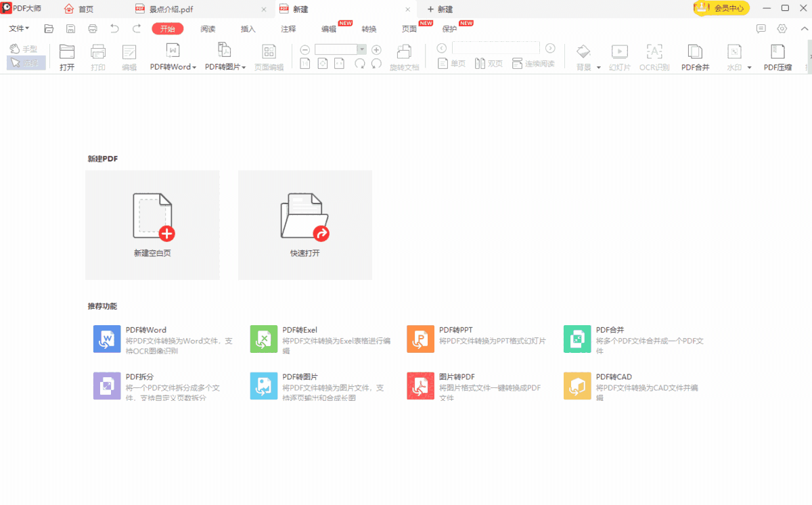The width and height of the screenshot is (812, 505).
Task: Switch to 手型 hand tool mode
Action: click(x=24, y=49)
